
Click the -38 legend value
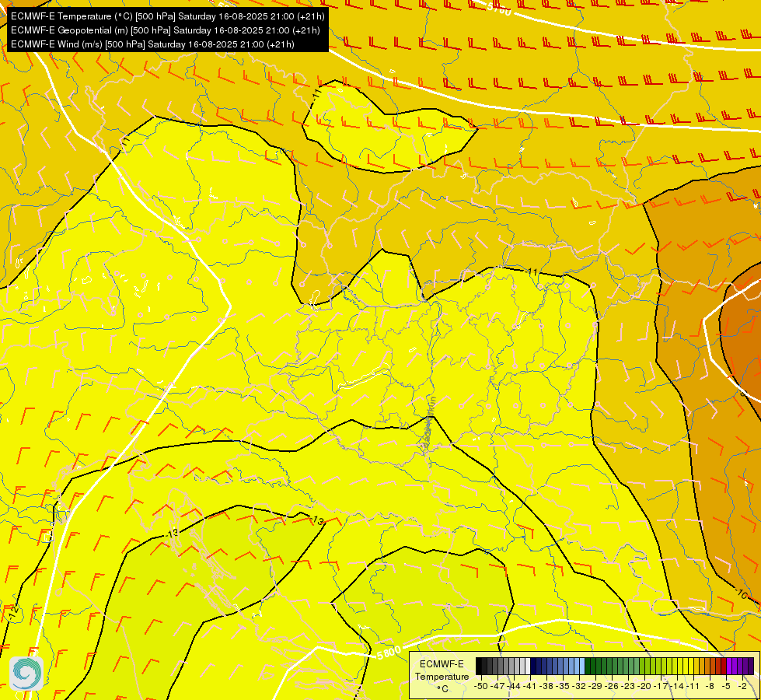tap(546, 686)
